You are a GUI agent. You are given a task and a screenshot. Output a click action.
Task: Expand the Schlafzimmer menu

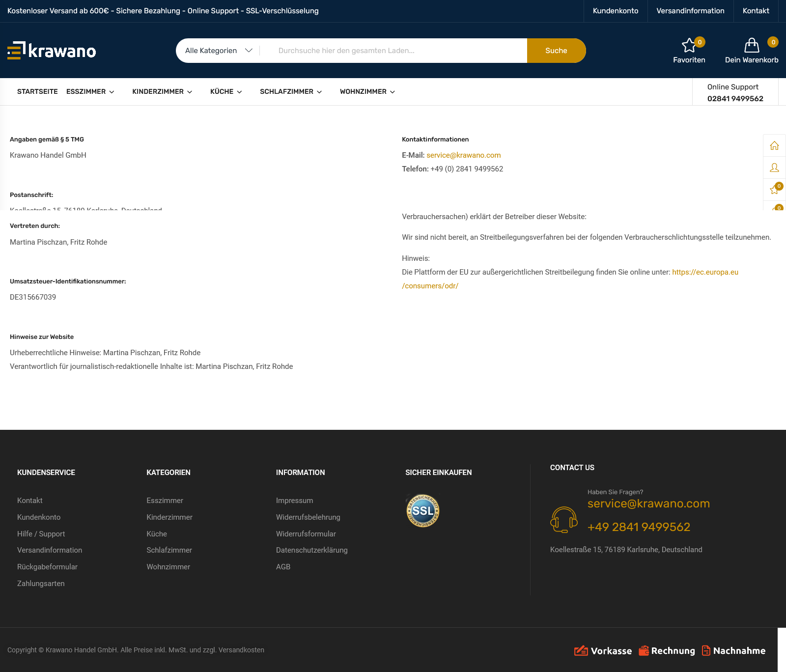point(291,92)
